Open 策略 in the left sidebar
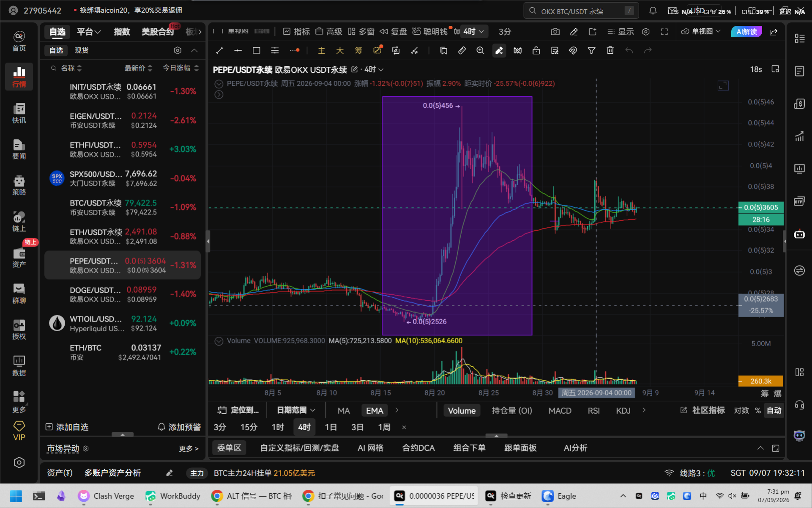812x508 pixels. click(19, 185)
